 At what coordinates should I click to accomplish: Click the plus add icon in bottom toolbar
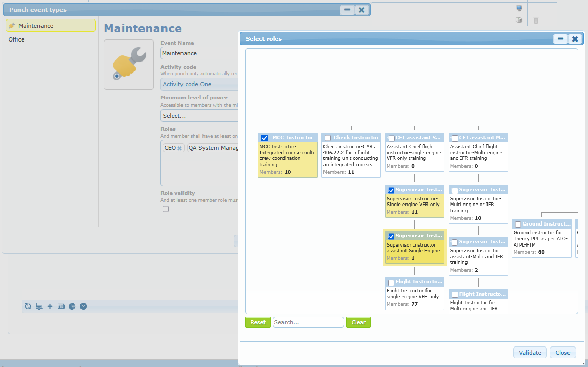[50, 307]
